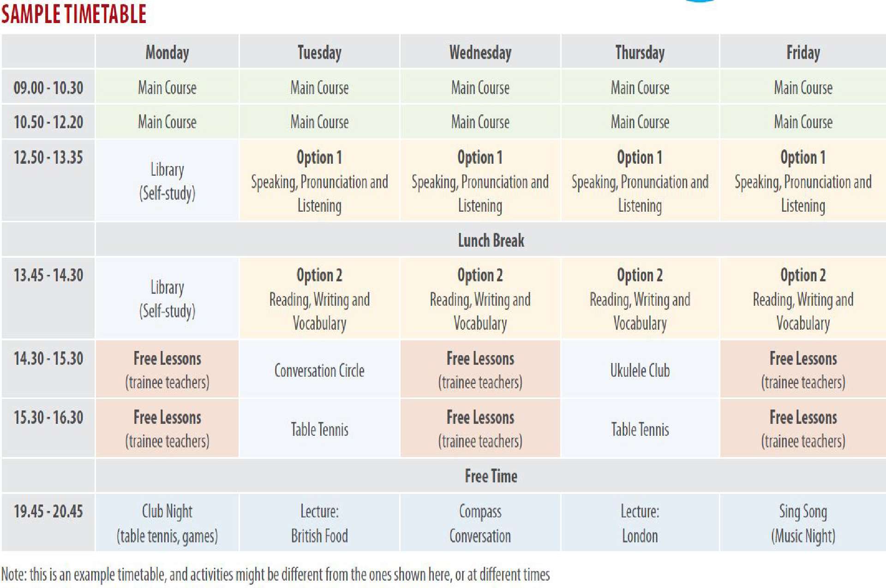Select Tuesday's Option 1 Speaking cell
Screen dimensions: 886x588
(319, 180)
